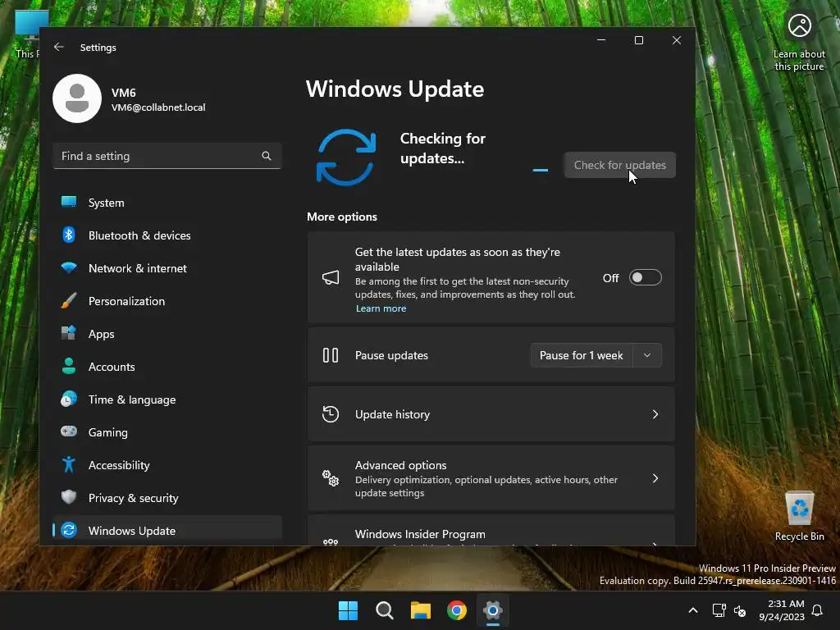Click the Accounts person icon in sidebar
The image size is (840, 630).
click(x=69, y=367)
